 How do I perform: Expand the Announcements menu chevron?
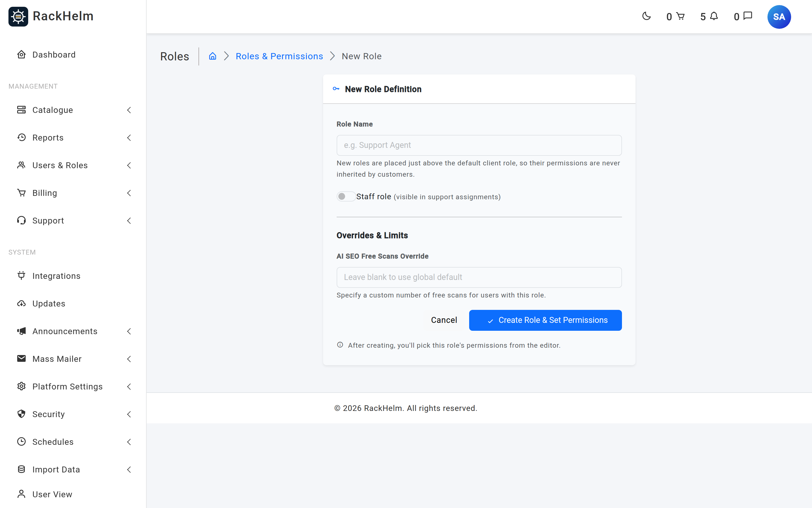pyautogui.click(x=129, y=331)
